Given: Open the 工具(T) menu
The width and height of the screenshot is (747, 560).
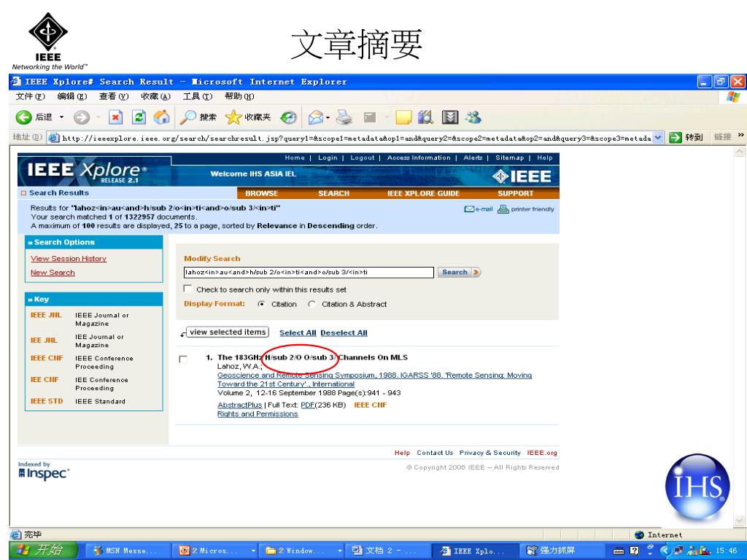Looking at the screenshot, I should (197, 96).
